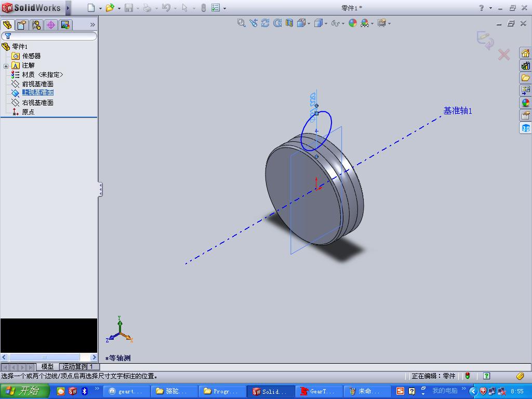This screenshot has width=532, height=399.
Task: Click the New document icon
Action: [x=91, y=8]
